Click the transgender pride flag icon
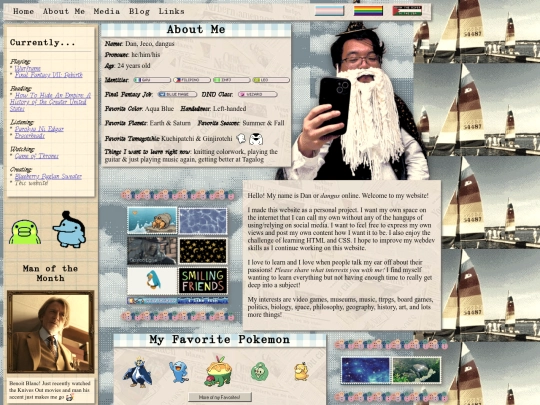This screenshot has width=540, height=405. tap(329, 11)
